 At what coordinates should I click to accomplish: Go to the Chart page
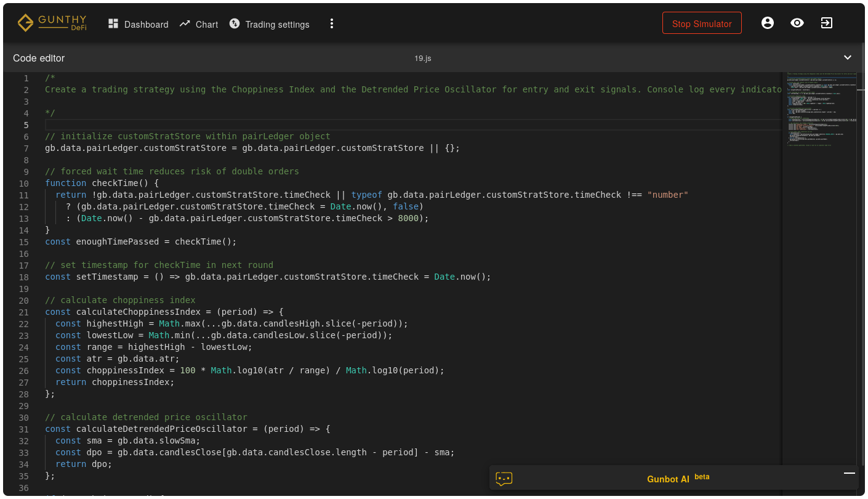tap(207, 25)
